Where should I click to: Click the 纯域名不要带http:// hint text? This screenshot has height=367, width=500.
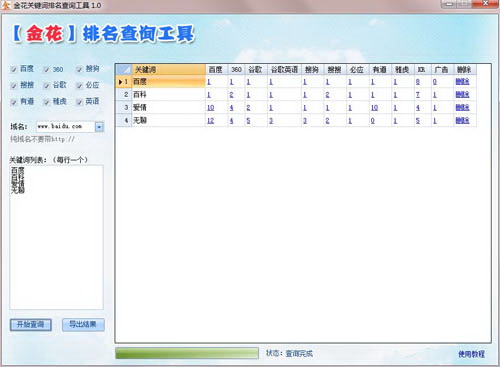click(42, 139)
